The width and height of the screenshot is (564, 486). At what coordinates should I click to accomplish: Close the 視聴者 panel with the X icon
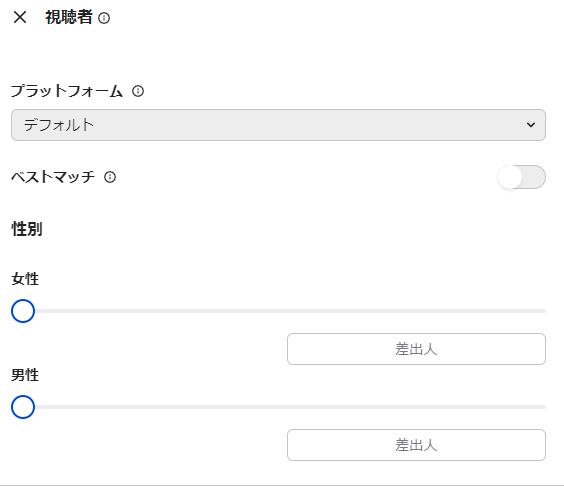pos(20,17)
